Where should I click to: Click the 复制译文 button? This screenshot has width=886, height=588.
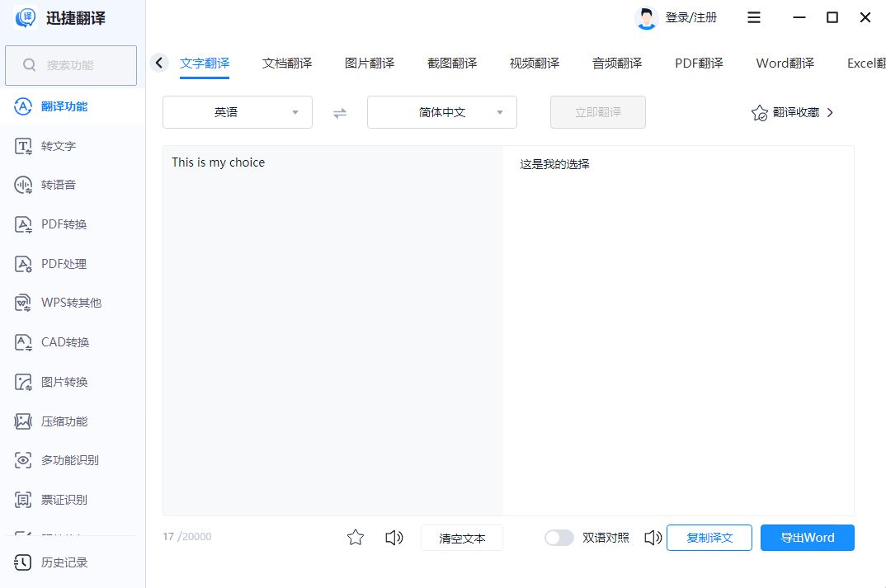click(x=709, y=538)
